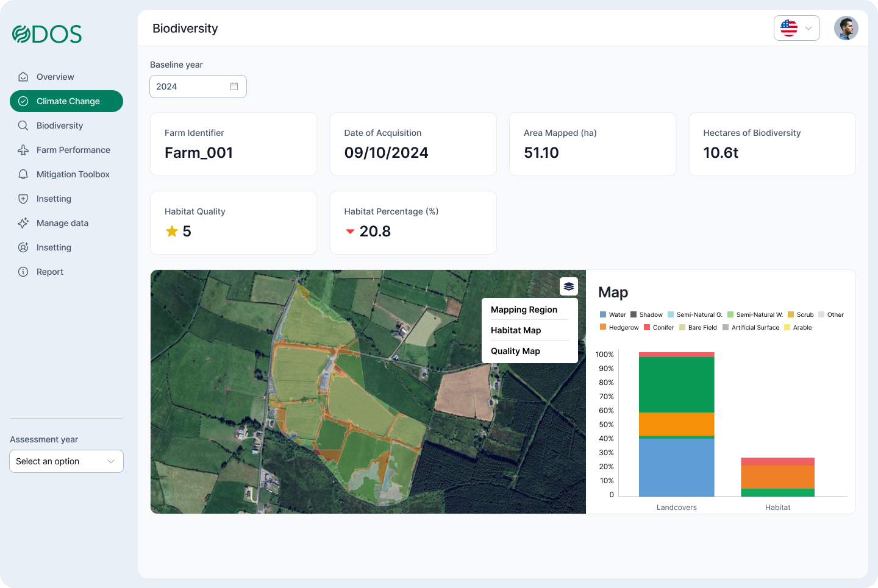Toggle the Bare Field legend entry
878x588 pixels.
[698, 328]
